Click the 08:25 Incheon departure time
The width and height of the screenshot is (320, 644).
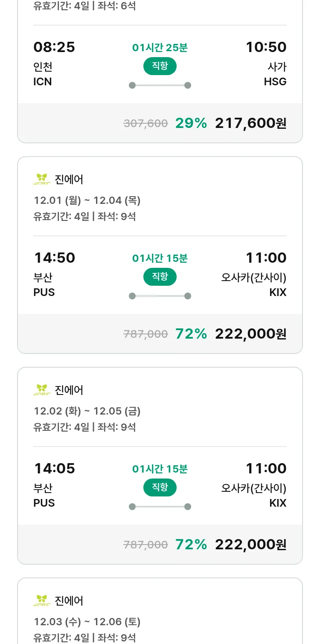tap(54, 47)
